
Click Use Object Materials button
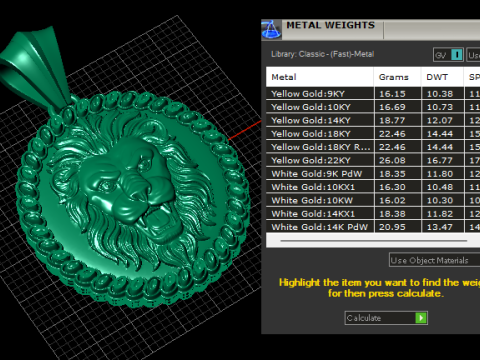(435, 260)
